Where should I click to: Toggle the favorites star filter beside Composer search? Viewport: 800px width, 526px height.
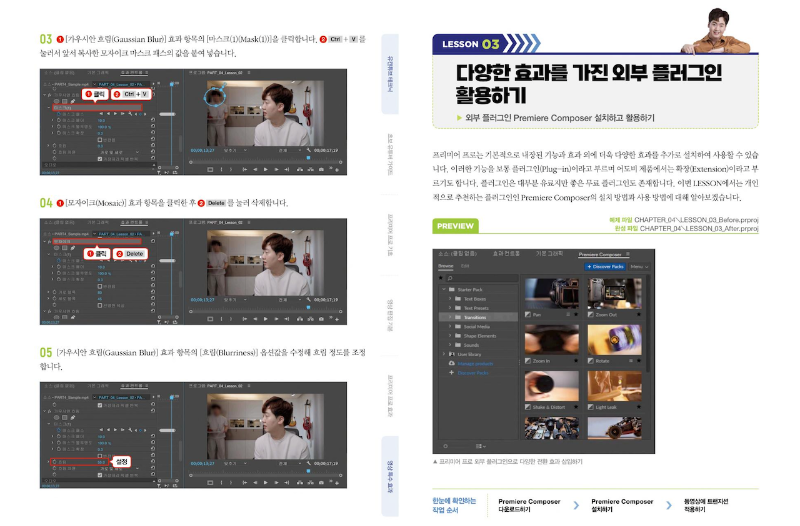(440, 278)
